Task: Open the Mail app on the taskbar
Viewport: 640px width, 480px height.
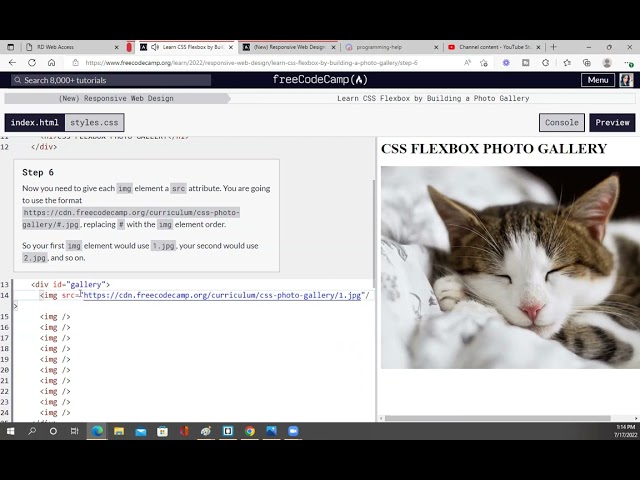Action: (141, 431)
